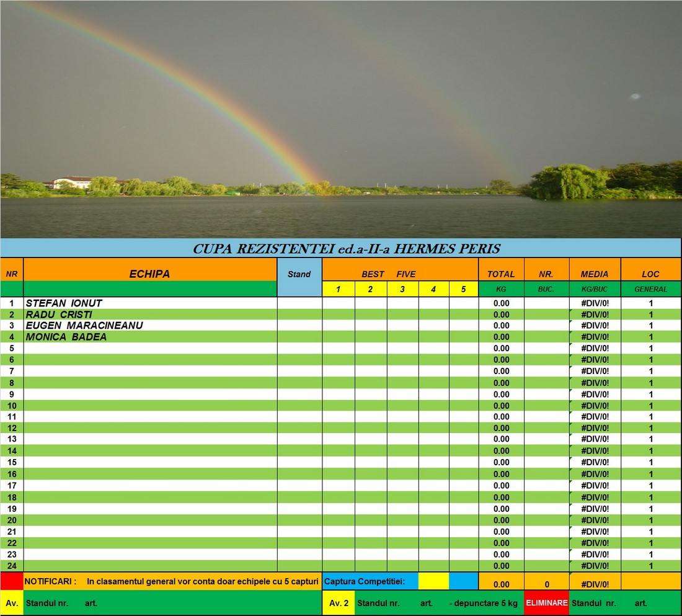Click the yellow sub-header numbered 3

(x=402, y=289)
